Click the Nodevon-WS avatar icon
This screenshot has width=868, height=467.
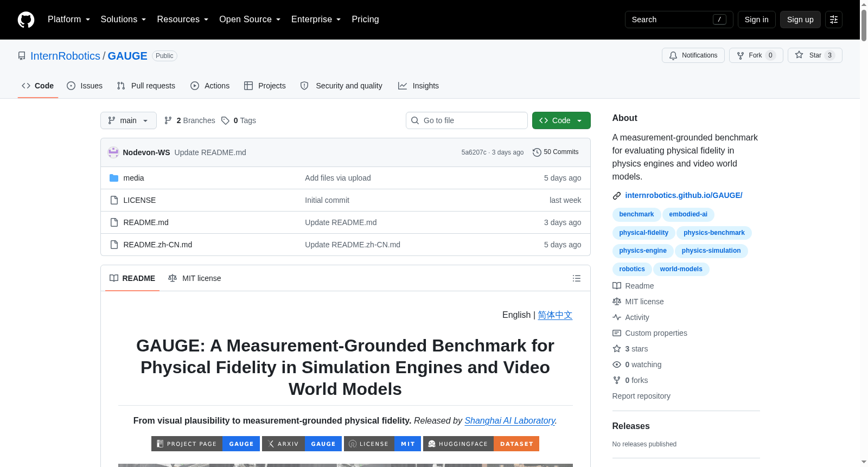click(x=113, y=152)
